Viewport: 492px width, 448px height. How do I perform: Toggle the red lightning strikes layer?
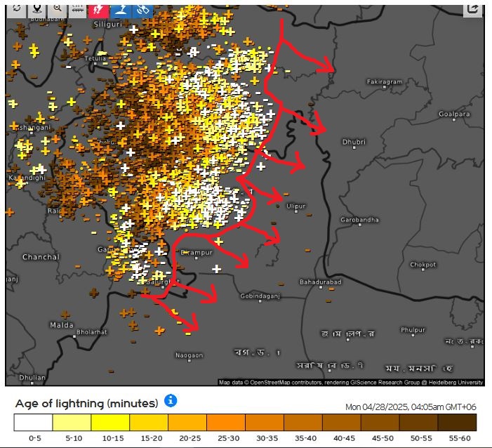[x=98, y=11]
